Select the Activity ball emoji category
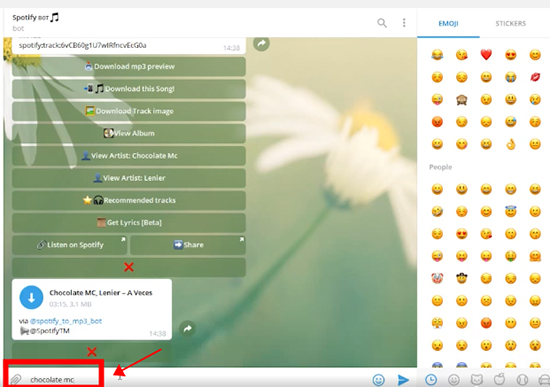Viewport: 550px width, 387px height. [x=522, y=380]
